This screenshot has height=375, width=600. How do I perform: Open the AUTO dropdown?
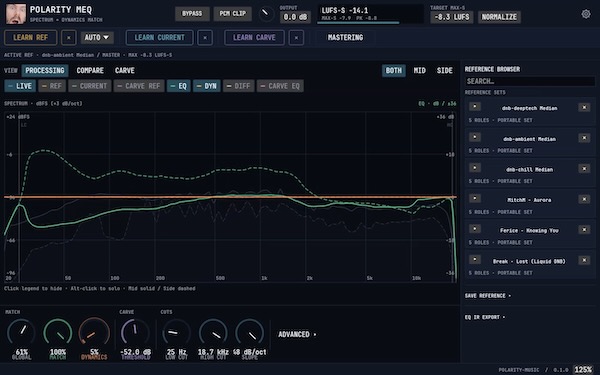[97, 38]
